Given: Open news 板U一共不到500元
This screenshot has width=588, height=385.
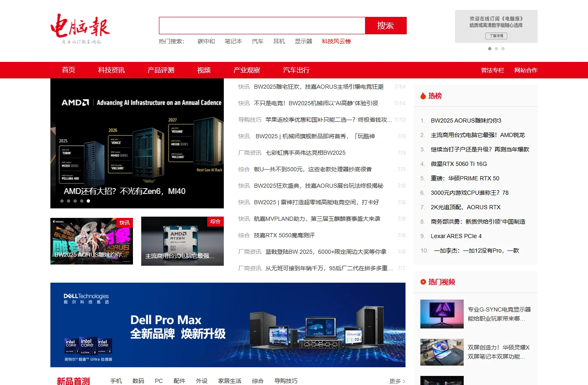Looking at the screenshot, I should [x=313, y=169].
